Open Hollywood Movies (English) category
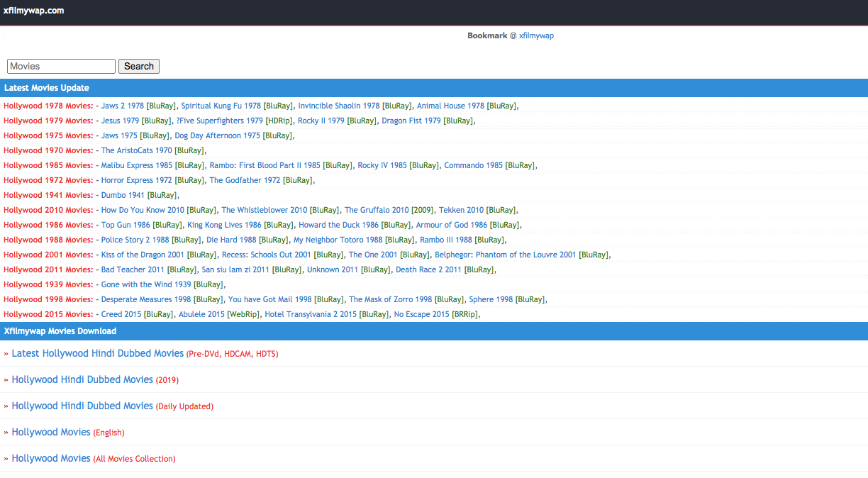This screenshot has width=868, height=478. [51, 432]
